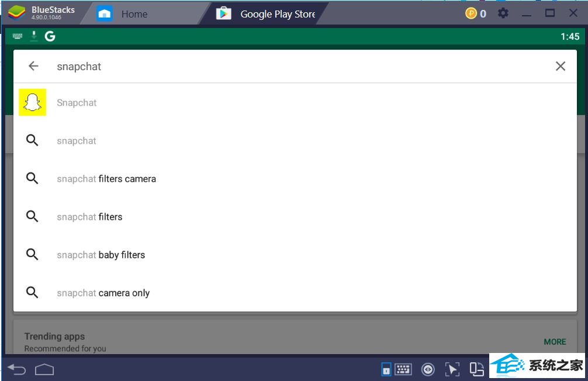This screenshot has width=588, height=381.
Task: Click magnifier icon beside 'snapchat camera only'
Action: (32, 292)
